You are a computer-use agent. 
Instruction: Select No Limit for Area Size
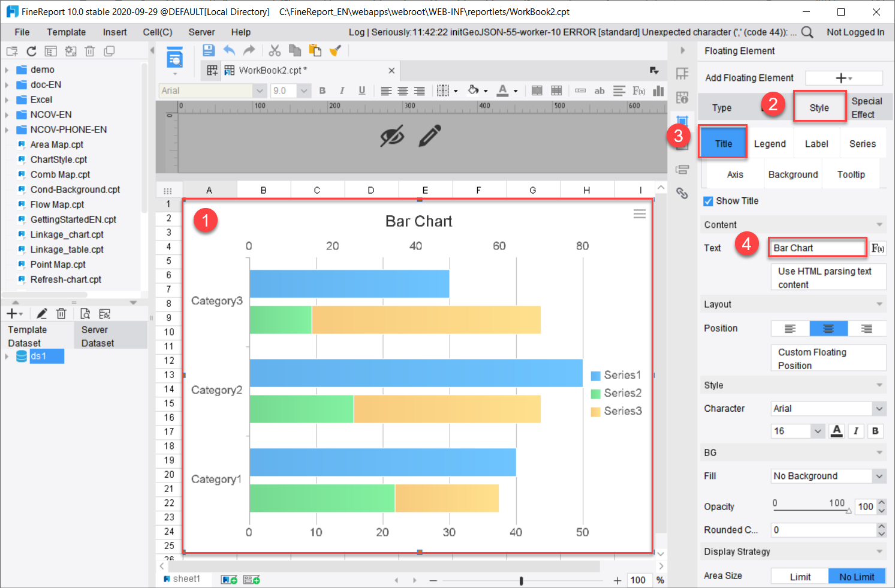click(857, 576)
